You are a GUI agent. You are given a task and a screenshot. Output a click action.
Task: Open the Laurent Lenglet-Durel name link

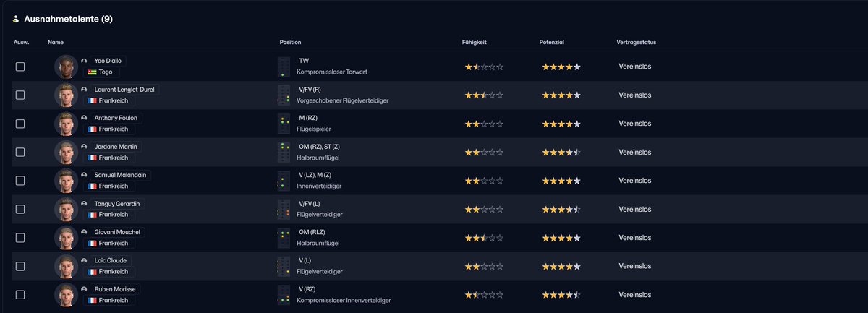(124, 90)
